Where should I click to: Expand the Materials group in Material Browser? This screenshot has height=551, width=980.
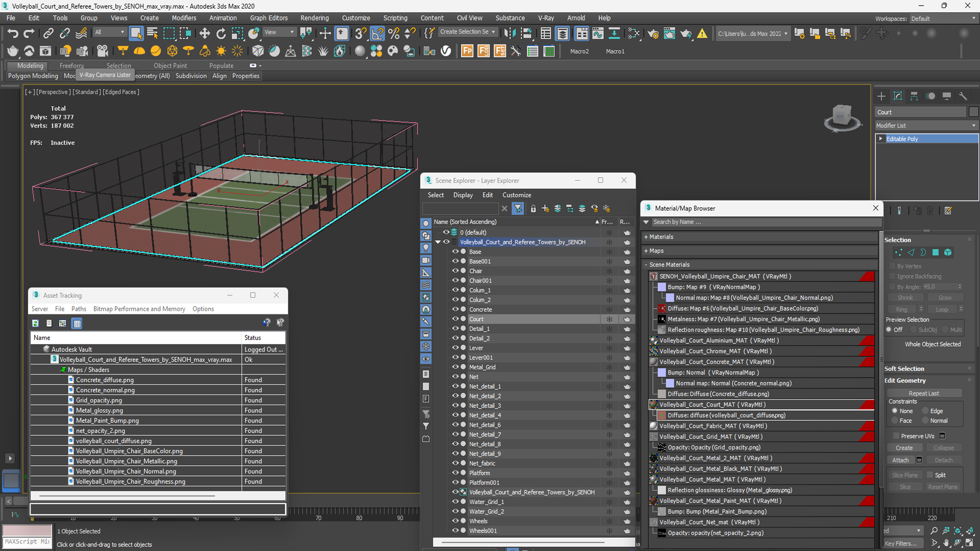click(x=646, y=237)
